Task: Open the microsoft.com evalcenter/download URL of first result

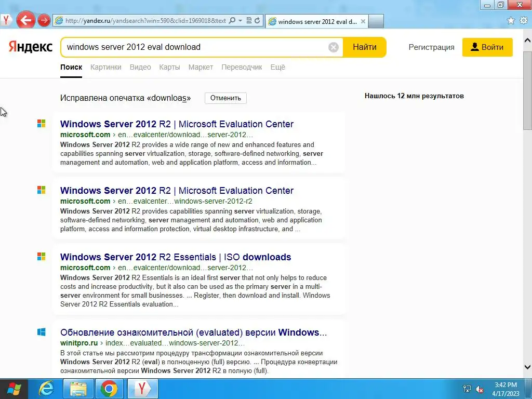Action: click(157, 135)
